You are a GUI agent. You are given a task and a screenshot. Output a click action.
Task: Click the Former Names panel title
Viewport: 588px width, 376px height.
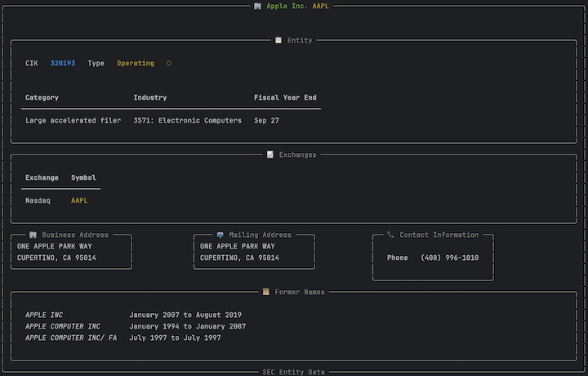point(300,293)
